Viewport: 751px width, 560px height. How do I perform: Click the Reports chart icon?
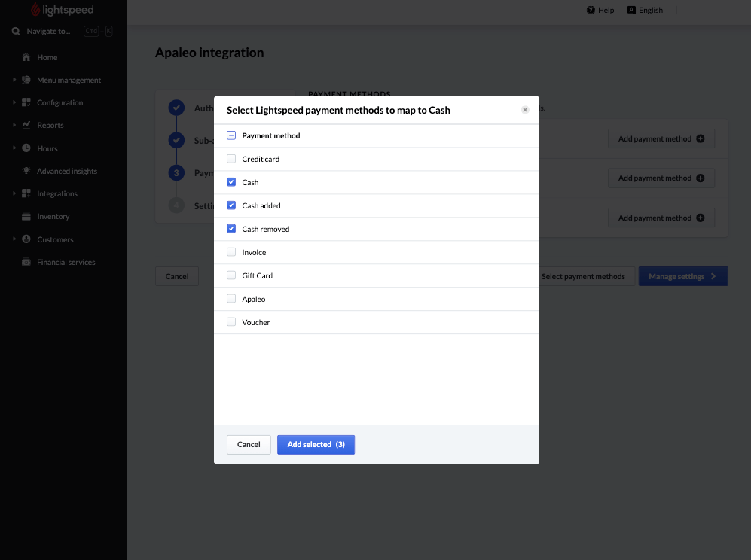click(x=26, y=125)
